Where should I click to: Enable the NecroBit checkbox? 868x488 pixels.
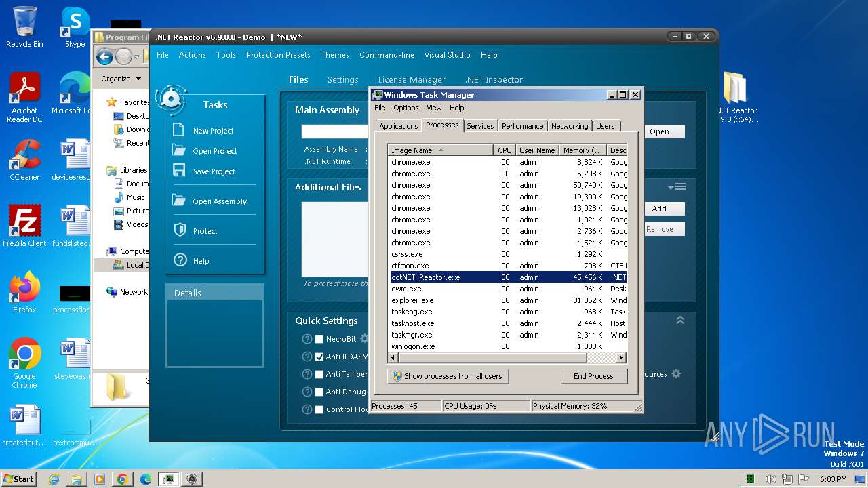tap(319, 339)
